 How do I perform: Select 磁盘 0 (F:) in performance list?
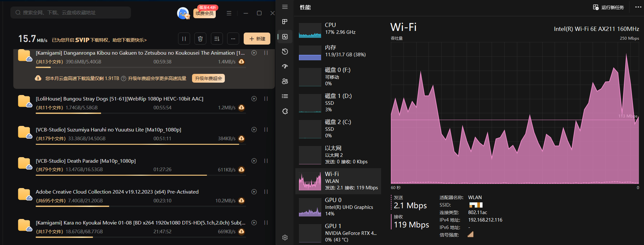pos(338,77)
